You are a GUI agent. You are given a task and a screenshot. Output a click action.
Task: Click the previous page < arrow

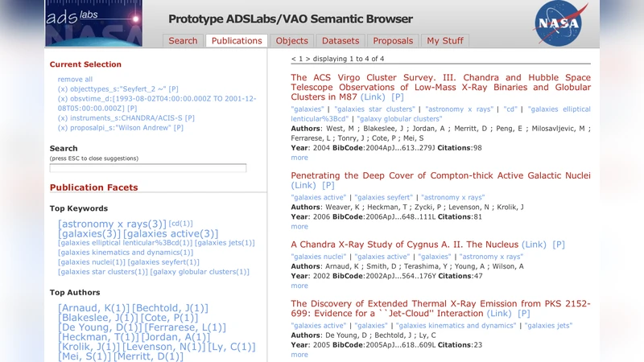pos(293,59)
